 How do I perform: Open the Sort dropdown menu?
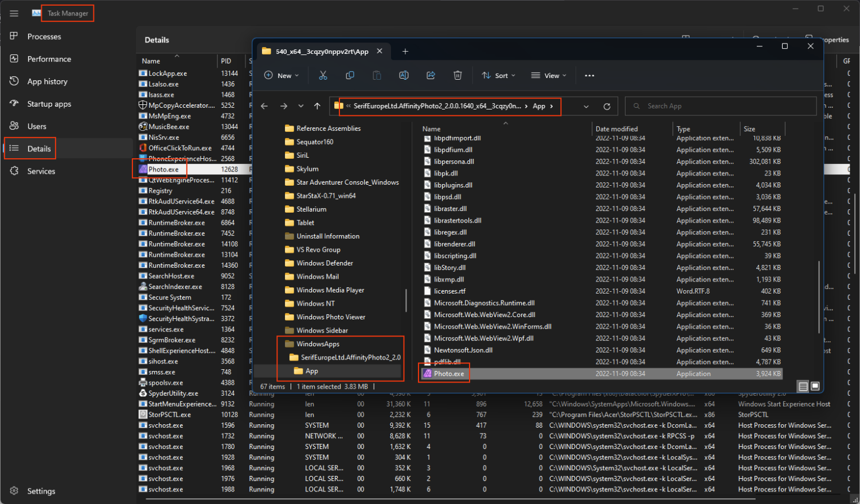(498, 75)
